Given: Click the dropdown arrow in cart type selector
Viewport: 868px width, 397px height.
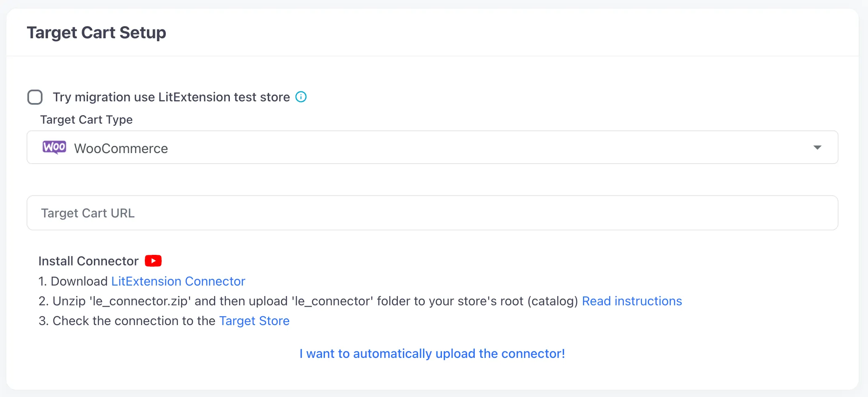Looking at the screenshot, I should coord(817,148).
